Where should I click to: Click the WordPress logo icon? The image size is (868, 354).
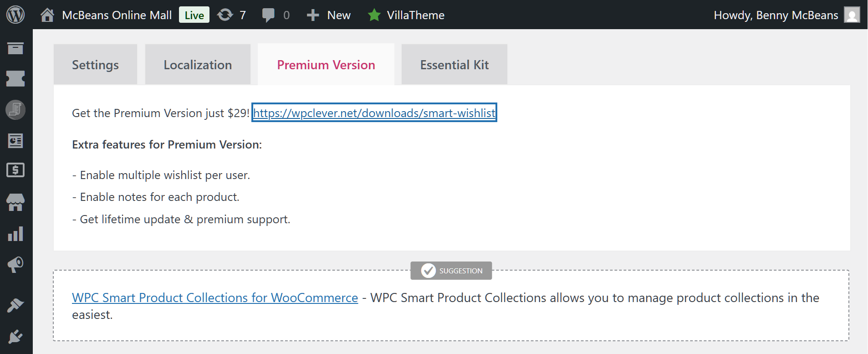pyautogui.click(x=15, y=15)
